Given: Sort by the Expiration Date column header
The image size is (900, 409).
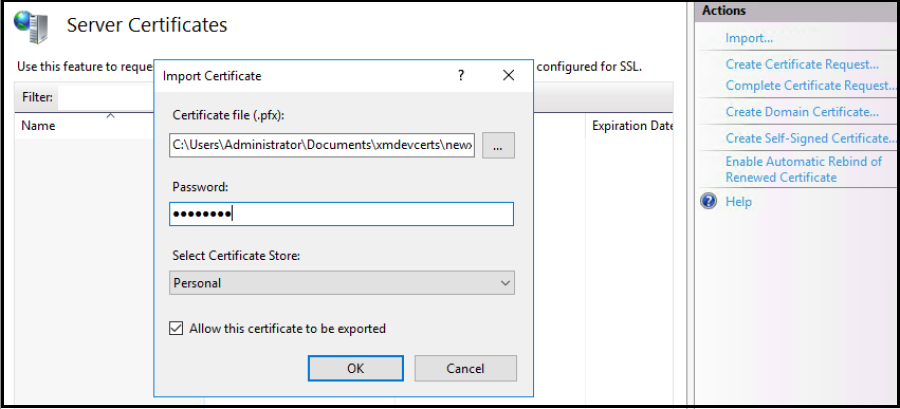Looking at the screenshot, I should tap(632, 127).
